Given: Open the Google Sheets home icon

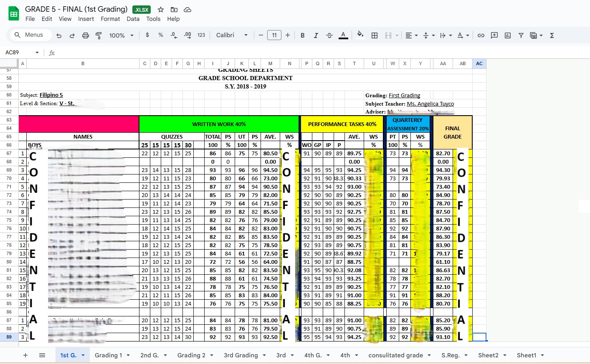Looking at the screenshot, I should 14,14.
